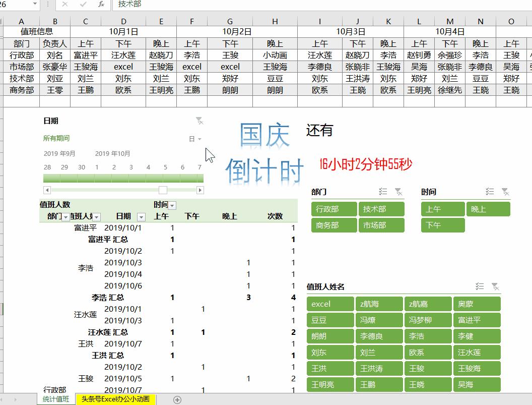Select 豆豆 in the 值班人姓名 slicer
Viewport: 532px width, 405px height.
click(x=330, y=320)
